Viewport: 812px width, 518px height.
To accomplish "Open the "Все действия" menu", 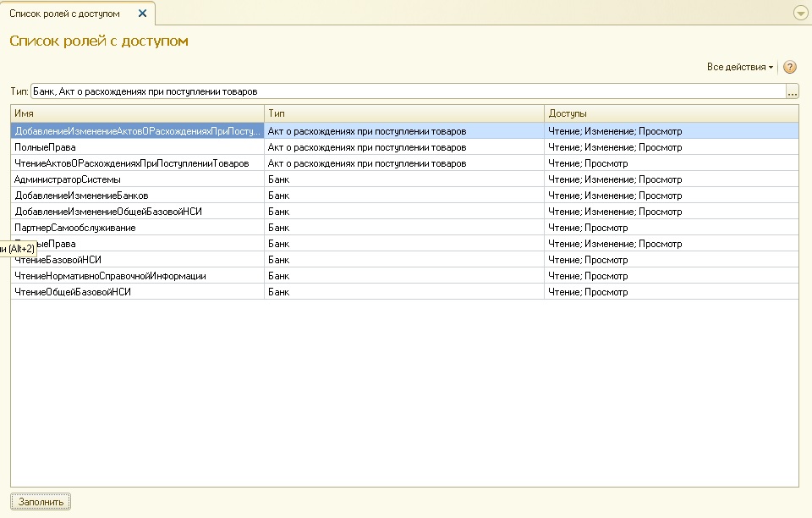I will [740, 67].
